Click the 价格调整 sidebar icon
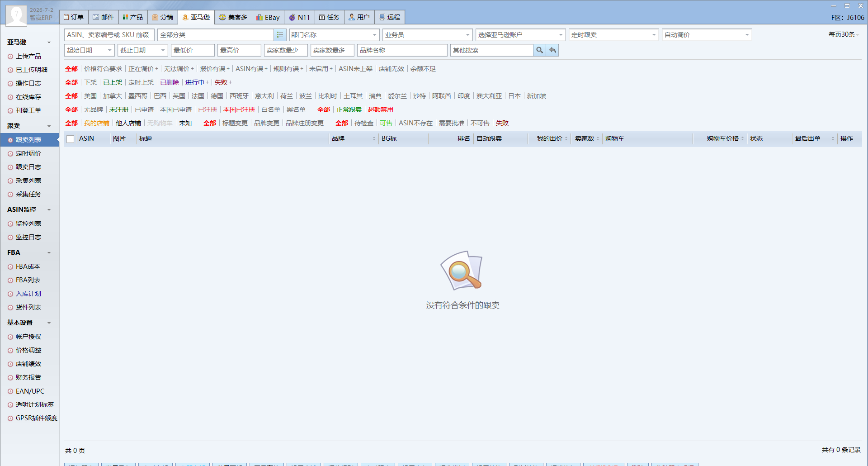 (10, 351)
